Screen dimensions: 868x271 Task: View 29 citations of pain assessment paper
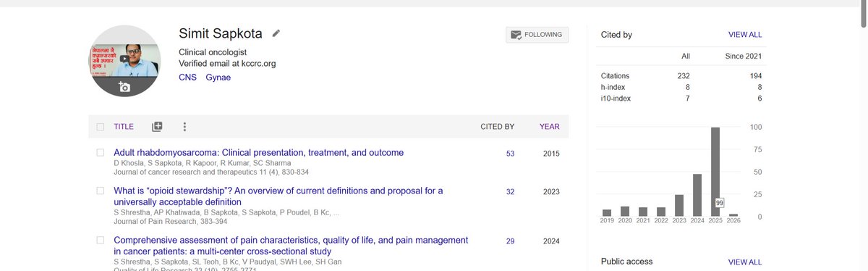tap(510, 241)
